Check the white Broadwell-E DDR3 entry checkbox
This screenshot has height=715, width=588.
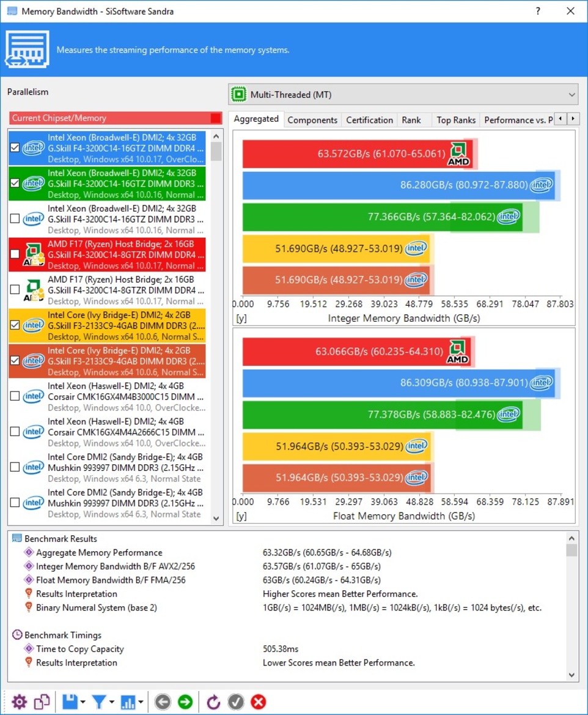pyautogui.click(x=15, y=218)
